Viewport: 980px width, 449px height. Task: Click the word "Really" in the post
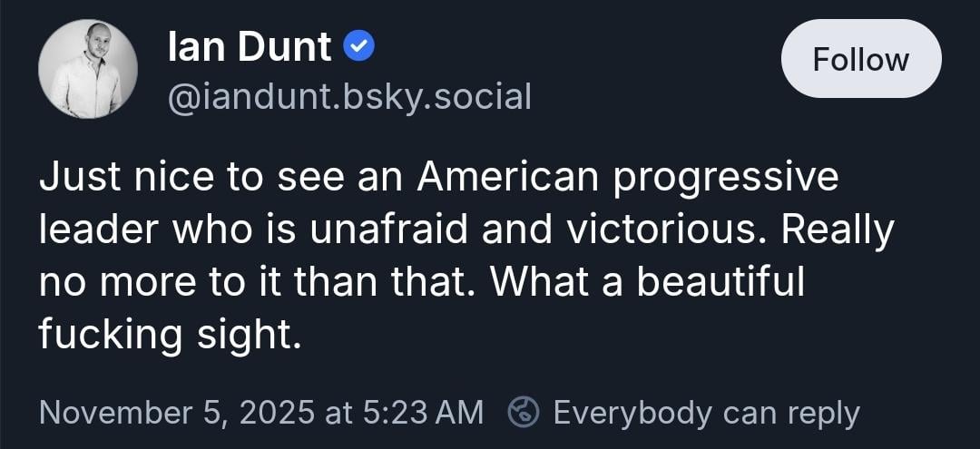838,230
